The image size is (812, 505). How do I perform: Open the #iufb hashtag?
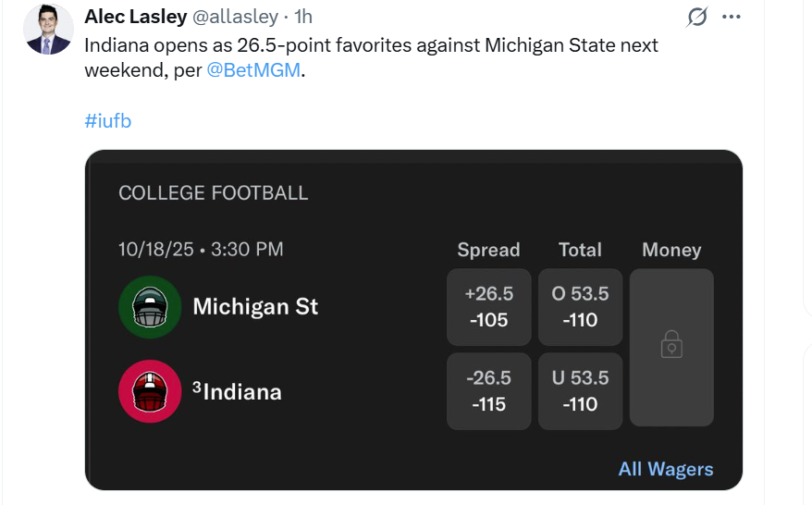coord(107,120)
